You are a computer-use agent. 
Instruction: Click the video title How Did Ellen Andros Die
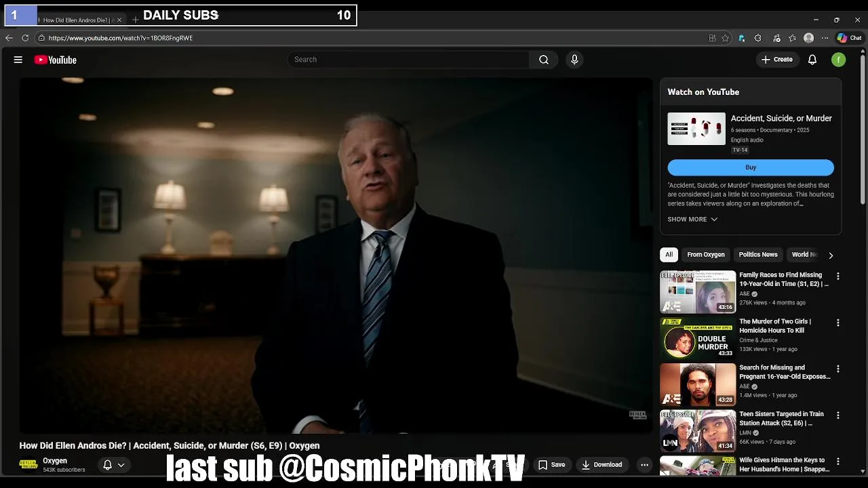(x=170, y=445)
